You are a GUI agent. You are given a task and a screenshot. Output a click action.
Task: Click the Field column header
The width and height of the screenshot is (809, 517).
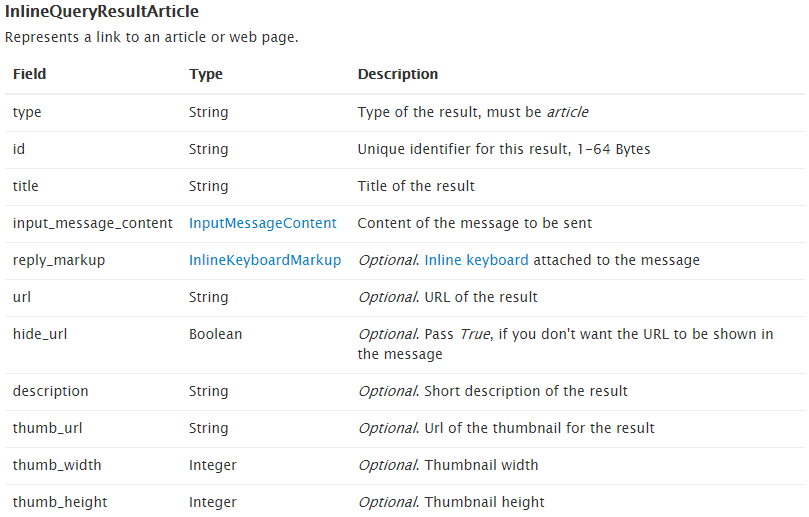(29, 74)
